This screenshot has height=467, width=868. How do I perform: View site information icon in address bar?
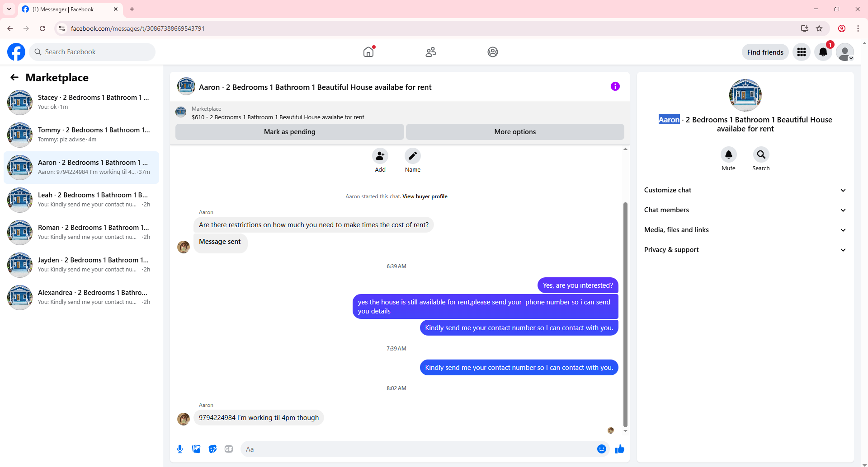[62, 28]
